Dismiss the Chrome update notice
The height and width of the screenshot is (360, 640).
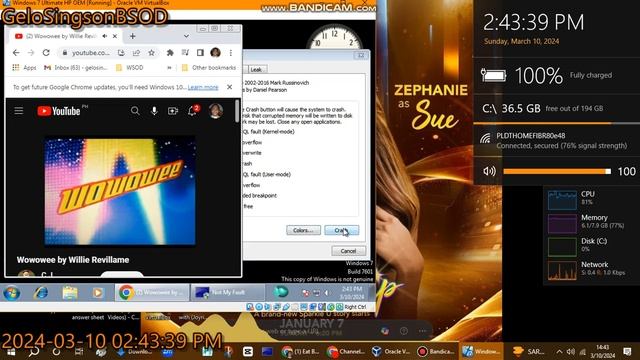(229, 87)
